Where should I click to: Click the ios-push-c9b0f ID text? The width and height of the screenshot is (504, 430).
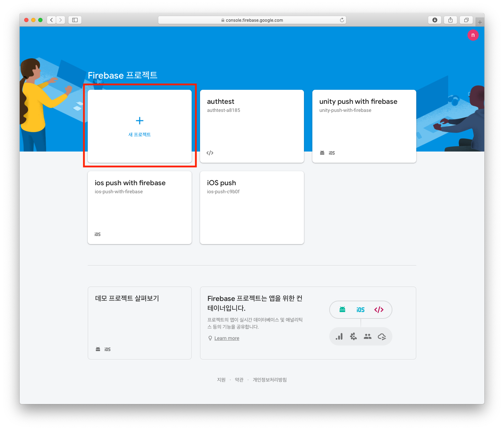(x=223, y=192)
